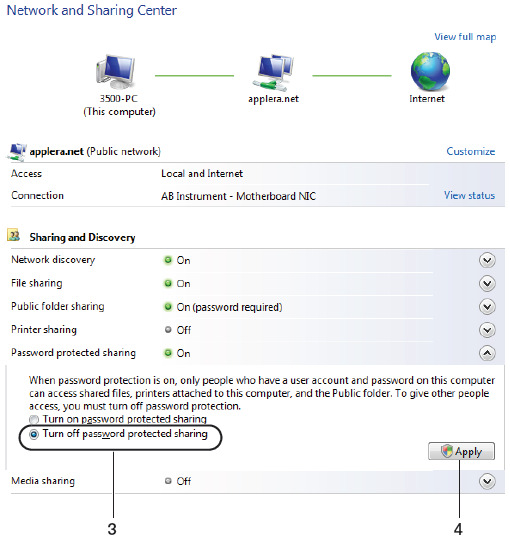
Task: Expand the Printer sharing section
Action: (x=487, y=330)
